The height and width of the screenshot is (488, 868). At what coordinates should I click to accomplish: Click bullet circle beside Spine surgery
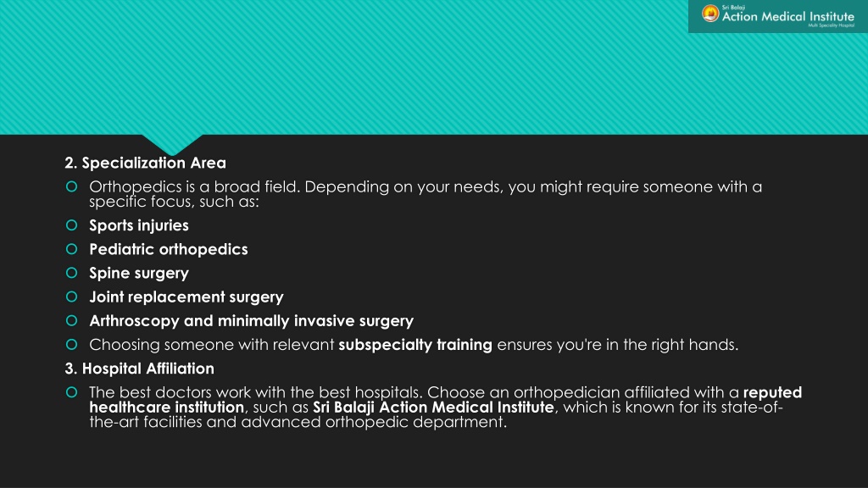(71, 273)
